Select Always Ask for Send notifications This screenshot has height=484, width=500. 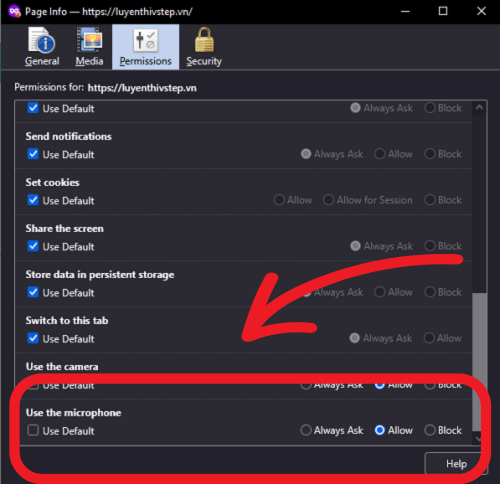306,154
